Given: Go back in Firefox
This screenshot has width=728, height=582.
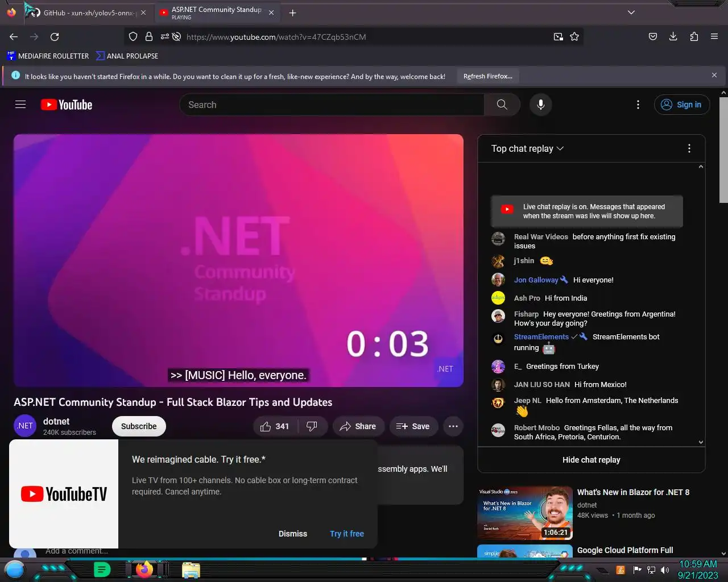Looking at the screenshot, I should [x=14, y=37].
